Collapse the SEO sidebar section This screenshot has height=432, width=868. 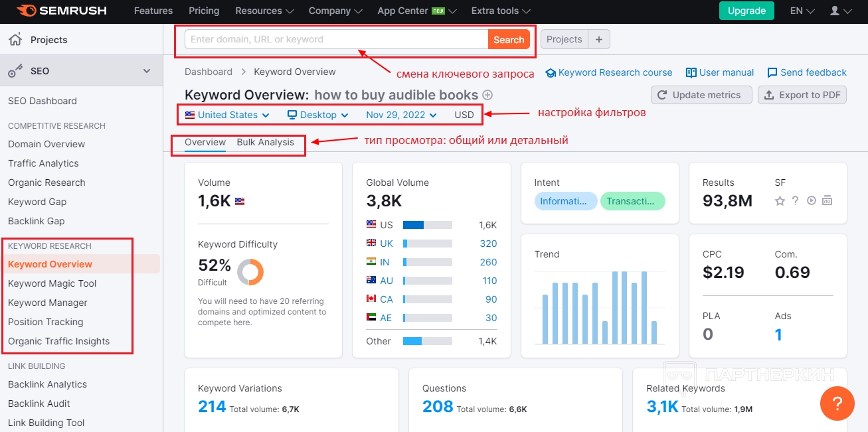click(147, 71)
